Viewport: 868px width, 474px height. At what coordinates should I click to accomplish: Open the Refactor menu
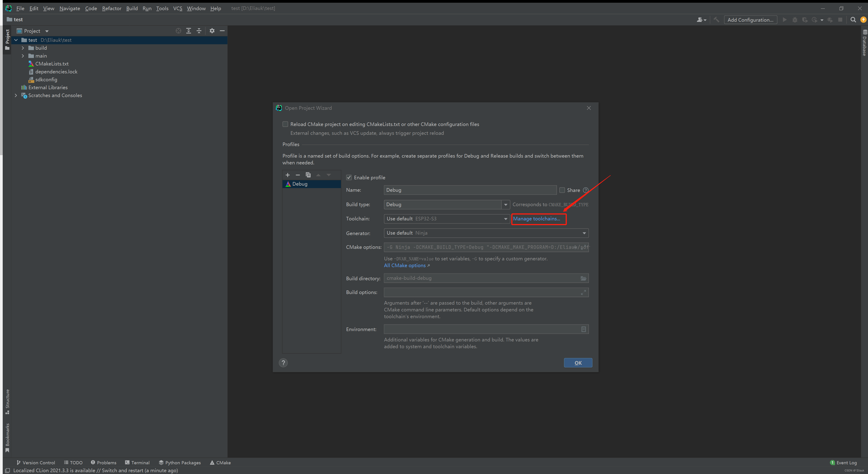click(x=111, y=8)
